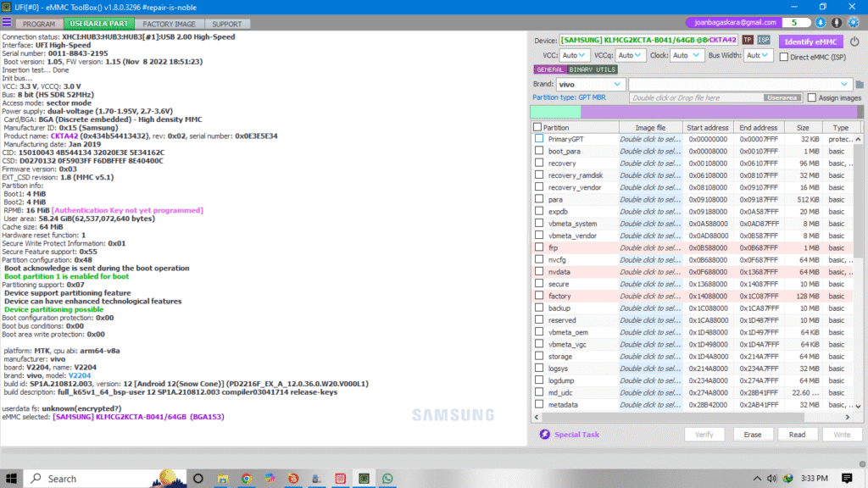Click the purple partition layout bar
Viewport: 868px width, 488px height.
click(x=721, y=112)
